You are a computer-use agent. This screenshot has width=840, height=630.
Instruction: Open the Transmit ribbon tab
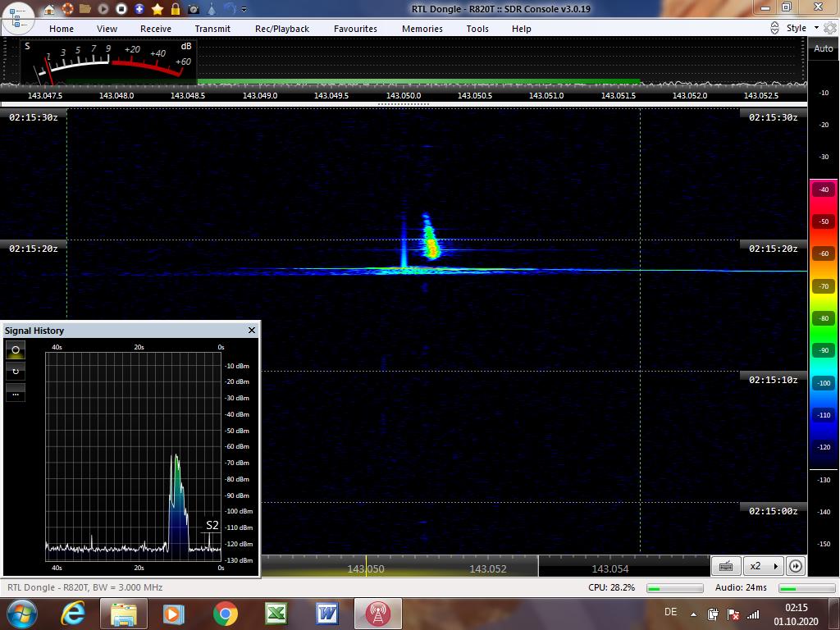point(212,29)
